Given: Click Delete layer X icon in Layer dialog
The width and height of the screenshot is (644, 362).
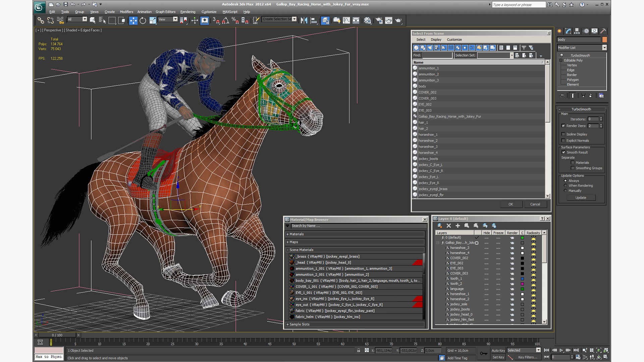Looking at the screenshot, I should (x=449, y=226).
